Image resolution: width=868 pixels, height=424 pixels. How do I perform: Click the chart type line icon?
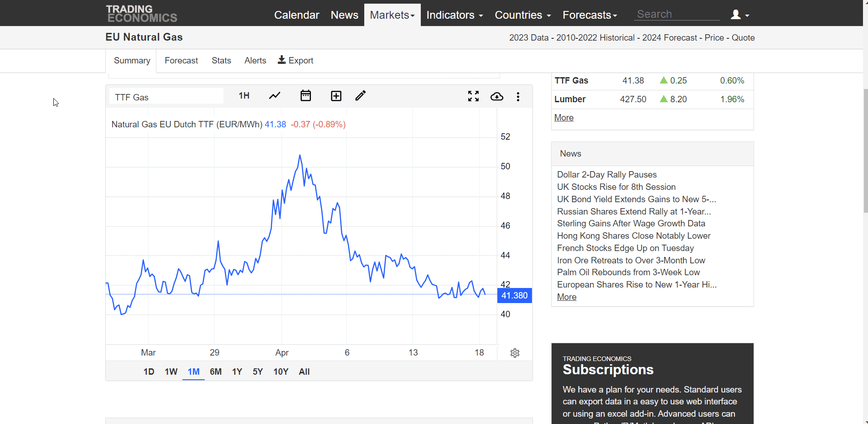[274, 96]
